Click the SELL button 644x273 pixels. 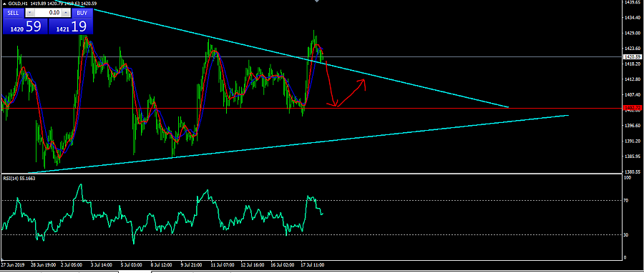tap(13, 13)
